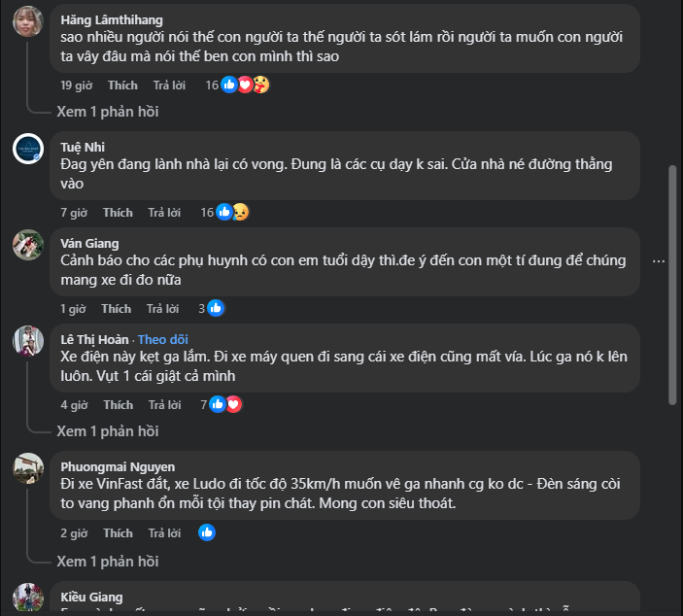Click like reaction icon on Phuongmai Nguyen's comment
Image resolution: width=683 pixels, height=616 pixels.
point(206,532)
